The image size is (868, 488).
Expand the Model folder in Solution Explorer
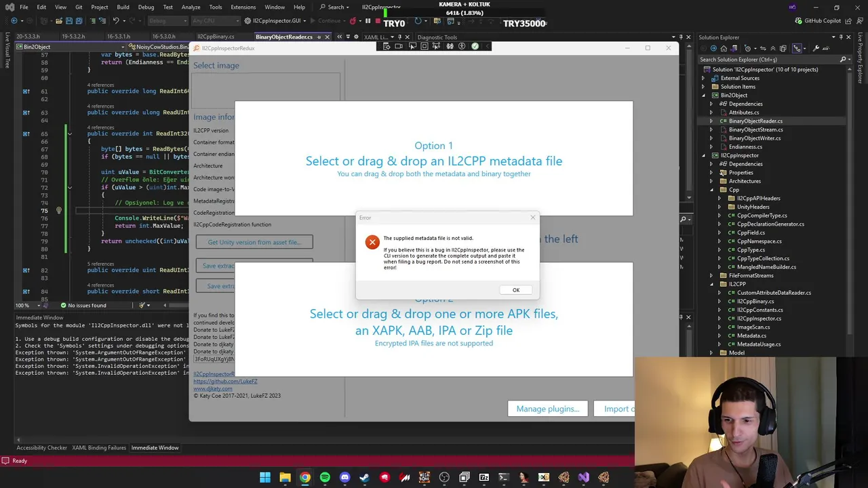(x=711, y=352)
